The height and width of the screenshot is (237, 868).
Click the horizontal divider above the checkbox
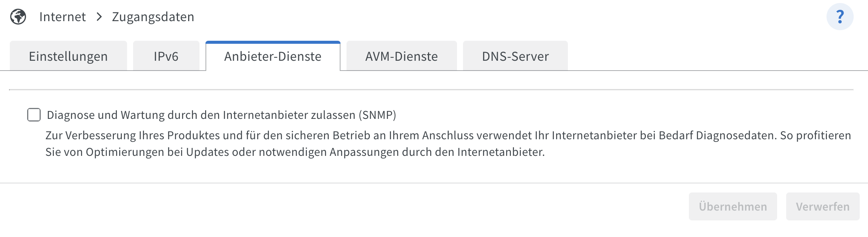tap(431, 90)
